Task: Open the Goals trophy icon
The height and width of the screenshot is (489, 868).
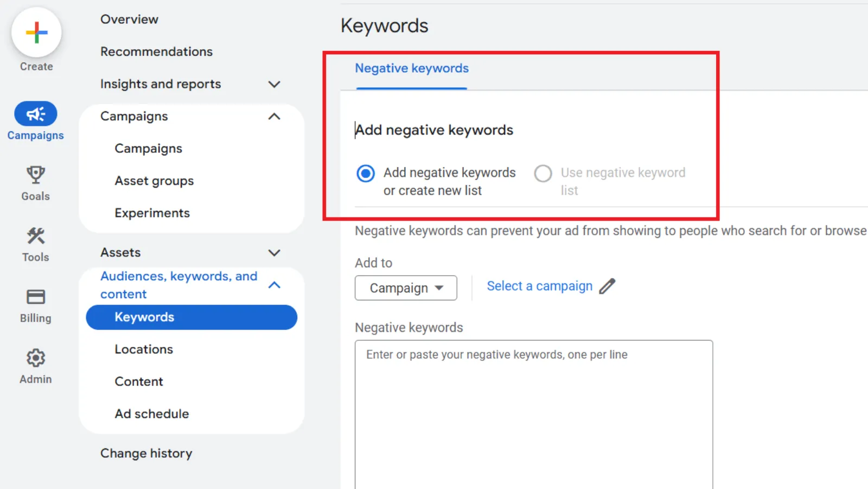Action: 36,175
